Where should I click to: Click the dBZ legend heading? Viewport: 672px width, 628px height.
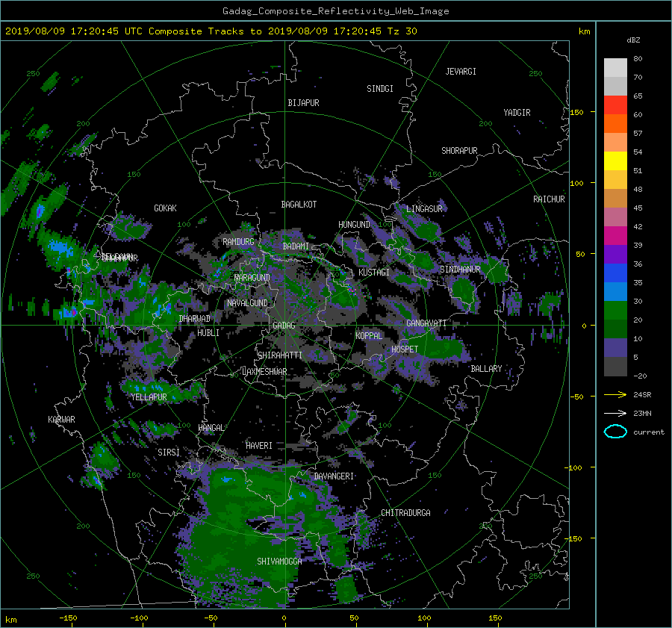(x=633, y=40)
